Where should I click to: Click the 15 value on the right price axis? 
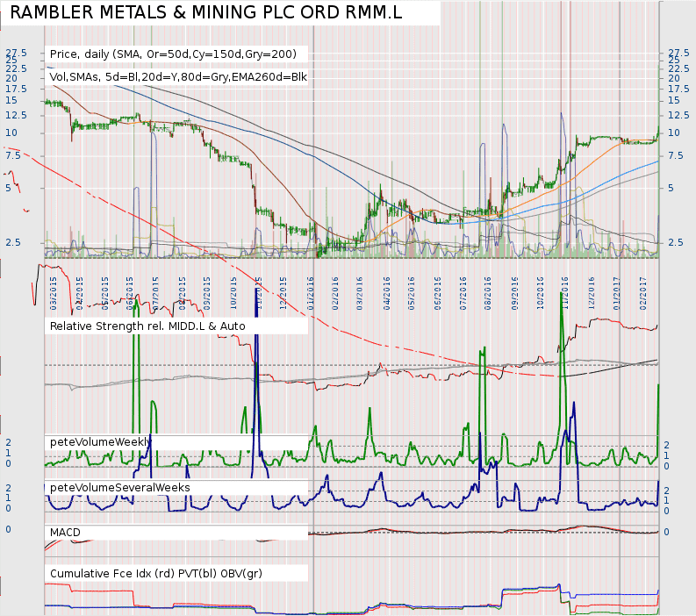[674, 101]
